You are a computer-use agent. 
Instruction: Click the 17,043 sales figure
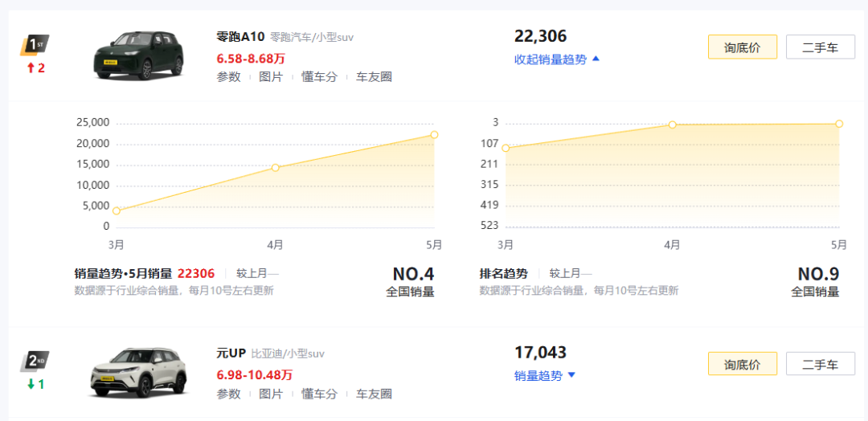(x=540, y=353)
